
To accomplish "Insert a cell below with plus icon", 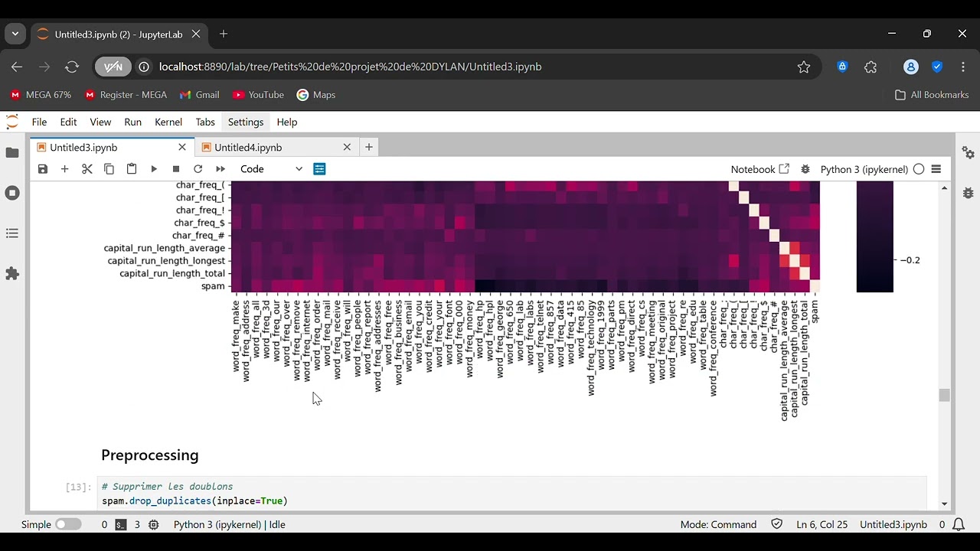I will tap(65, 169).
